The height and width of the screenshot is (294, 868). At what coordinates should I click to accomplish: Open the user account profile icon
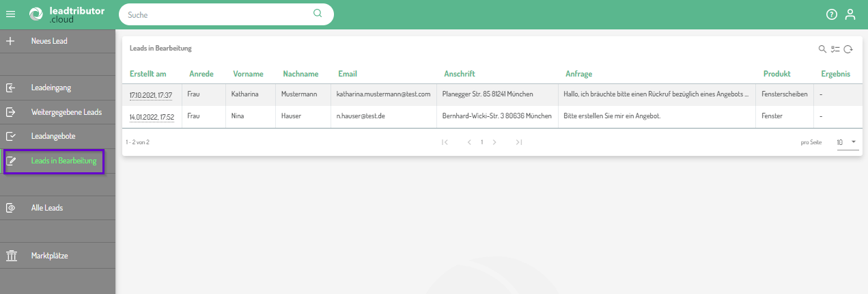[850, 14]
